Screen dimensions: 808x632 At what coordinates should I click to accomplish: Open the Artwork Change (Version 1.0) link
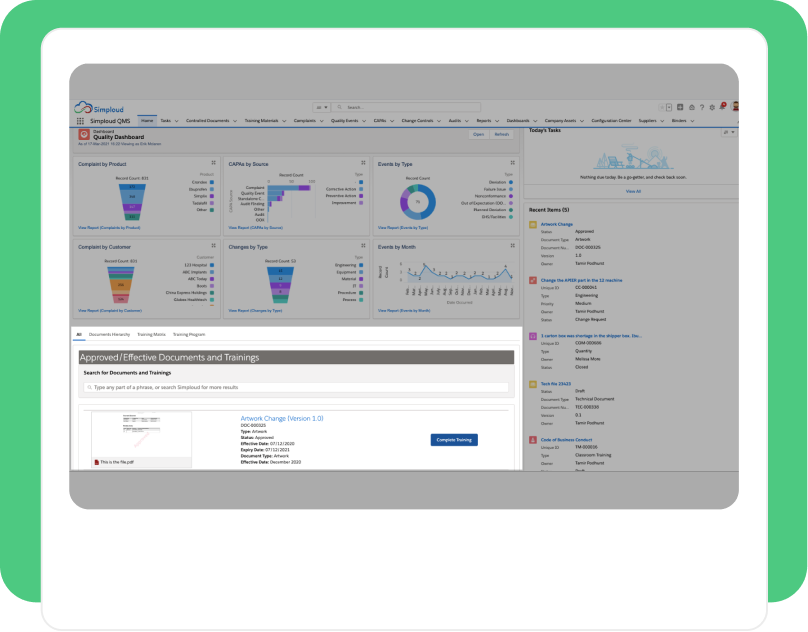pyautogui.click(x=282, y=419)
